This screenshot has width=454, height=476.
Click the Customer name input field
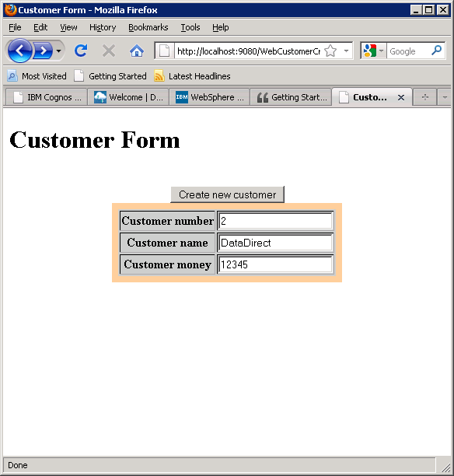(x=275, y=243)
